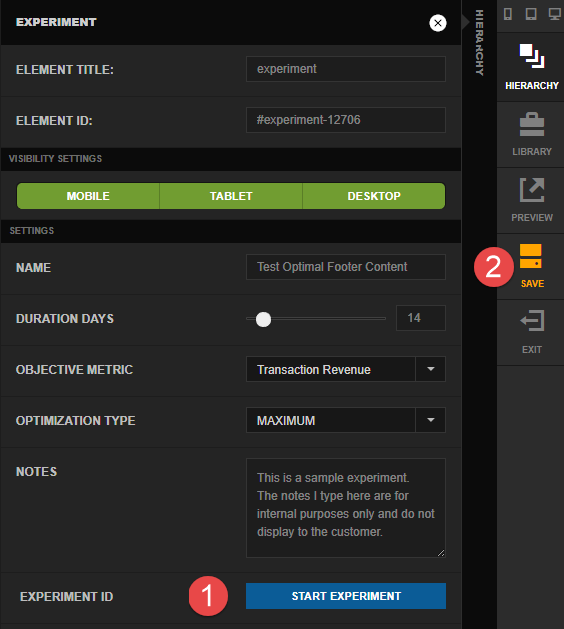This screenshot has width=564, height=629.
Task: Click the Name field with Test Optimal Footer Content
Action: pos(346,267)
